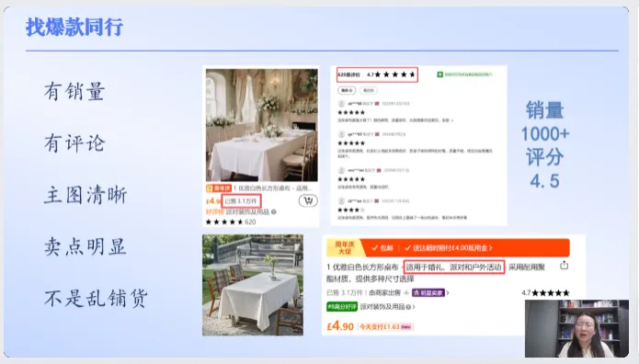Viewport: 639px width, 364px height.
Task: Click the 1000+ sales threshold text
Action: coord(545,134)
